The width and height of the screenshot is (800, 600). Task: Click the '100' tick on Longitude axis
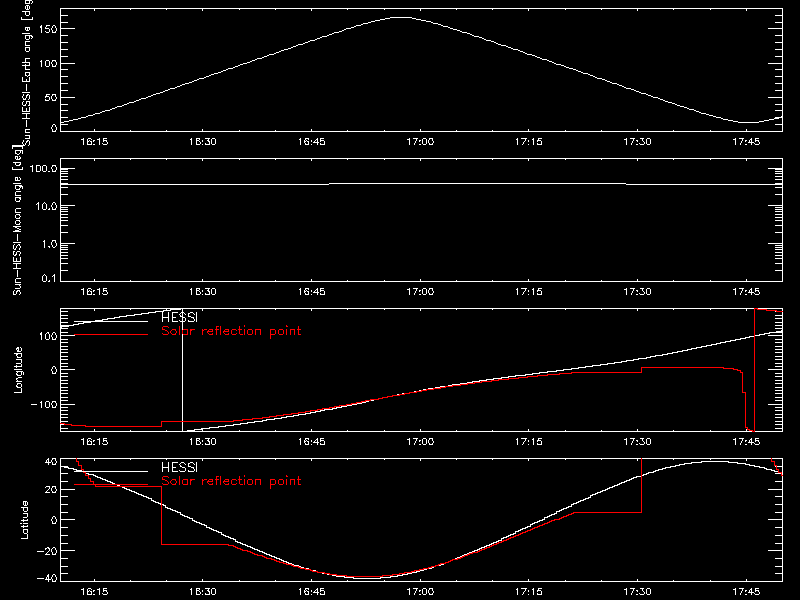47,336
